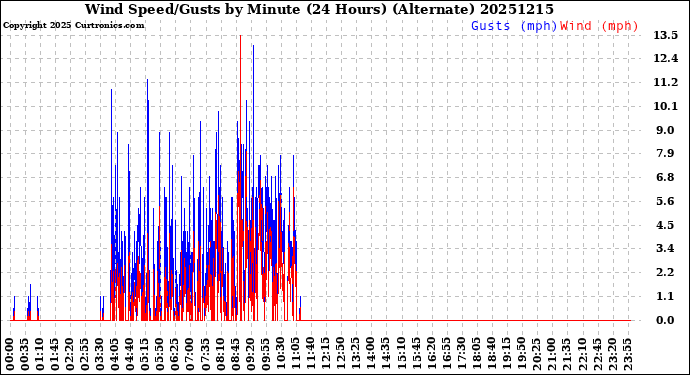Click the 16:55 time label
Screen dimensions: 690x375
[446, 355]
